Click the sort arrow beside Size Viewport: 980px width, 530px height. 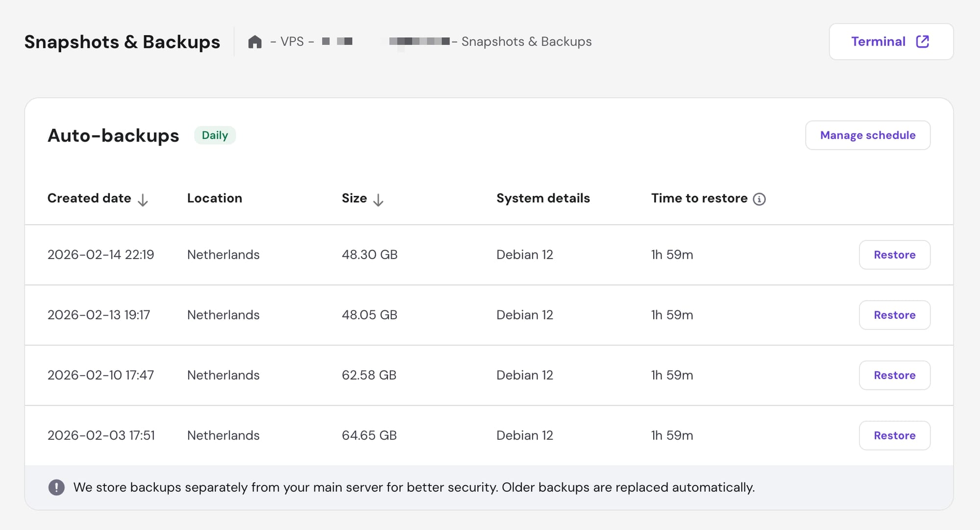point(378,200)
